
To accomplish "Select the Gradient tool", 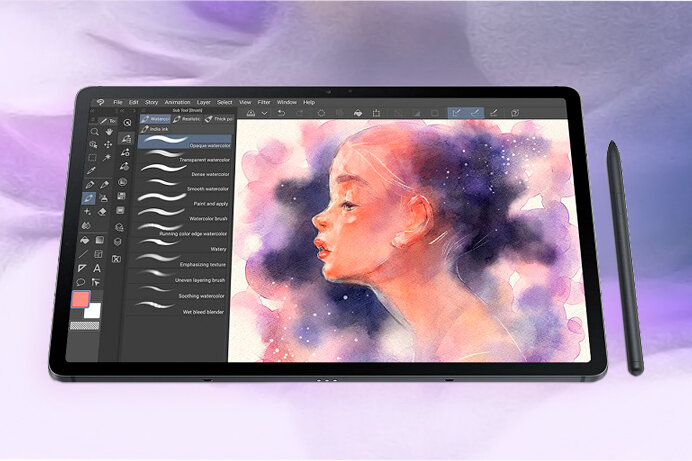I will [100, 240].
